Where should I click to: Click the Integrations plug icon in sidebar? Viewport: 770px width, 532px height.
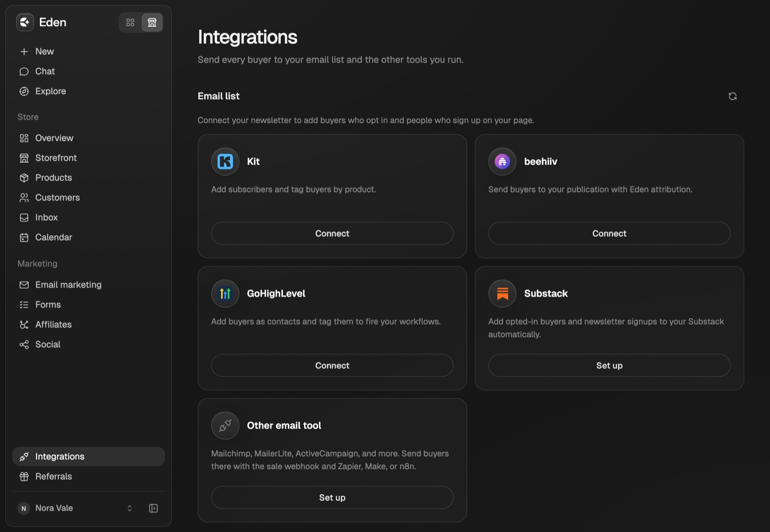[x=24, y=456]
